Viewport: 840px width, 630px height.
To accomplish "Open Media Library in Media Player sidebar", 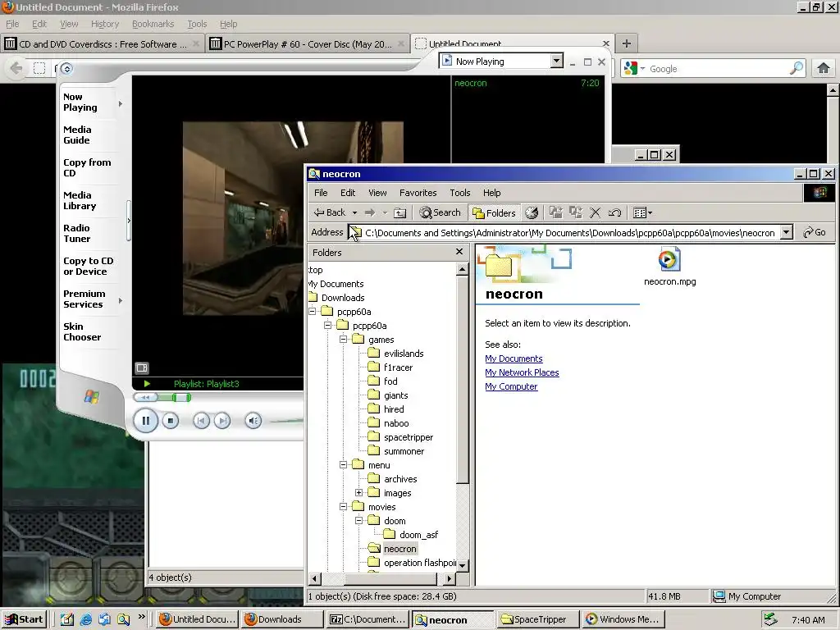I will pyautogui.click(x=80, y=200).
